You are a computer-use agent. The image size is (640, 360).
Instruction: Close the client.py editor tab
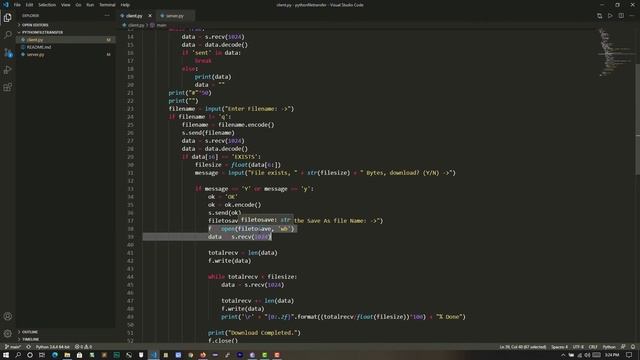150,16
